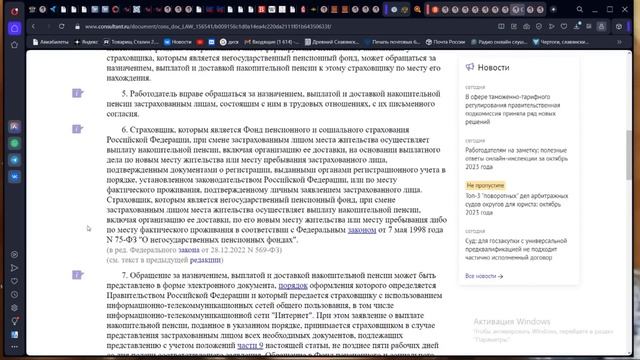The image size is (640, 360).
Task: Open Авиабилеты bookmark
Action: coord(51,42)
